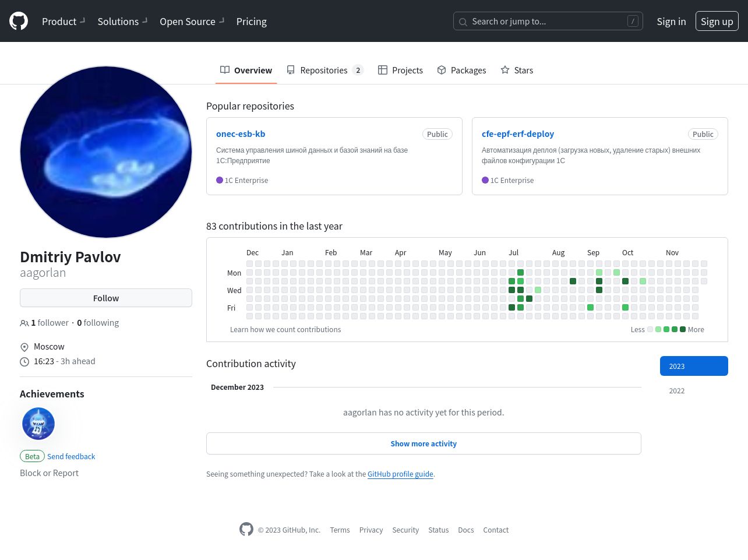Open the Projects tab

[x=400, y=71]
